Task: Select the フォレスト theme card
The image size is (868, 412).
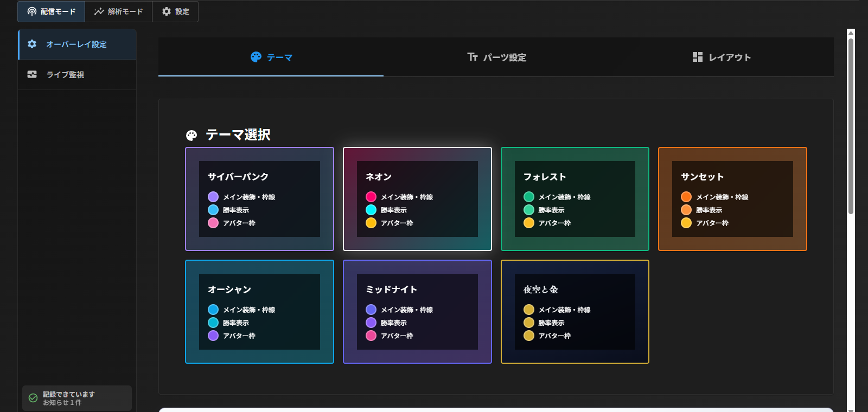Action: [575, 199]
